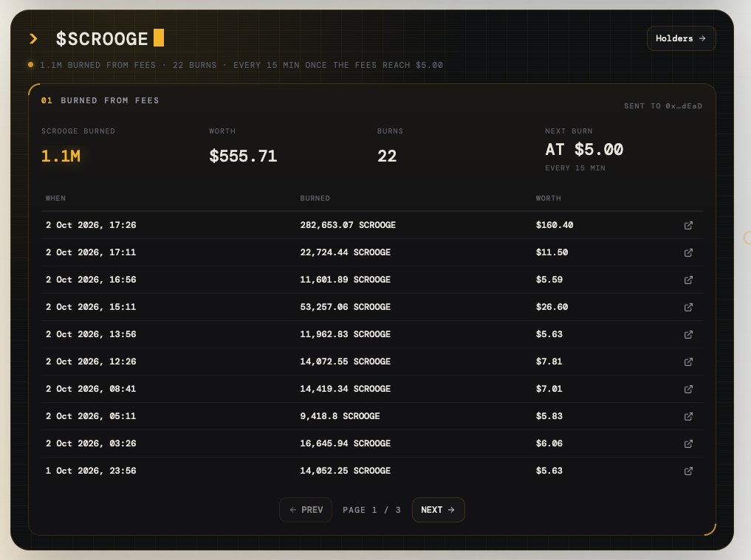Click the 1.1M scrooge burned value
Viewport: 751px width, 560px height.
pos(61,156)
